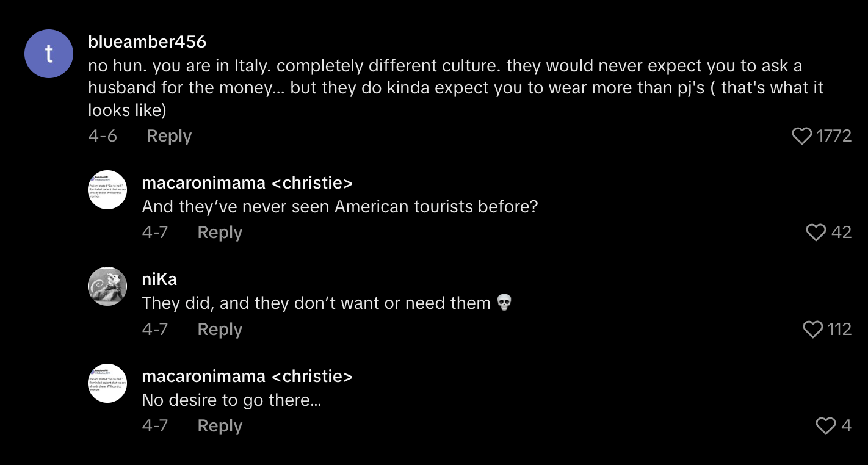Tap heart on "never seen American tourists" comment

(x=816, y=232)
